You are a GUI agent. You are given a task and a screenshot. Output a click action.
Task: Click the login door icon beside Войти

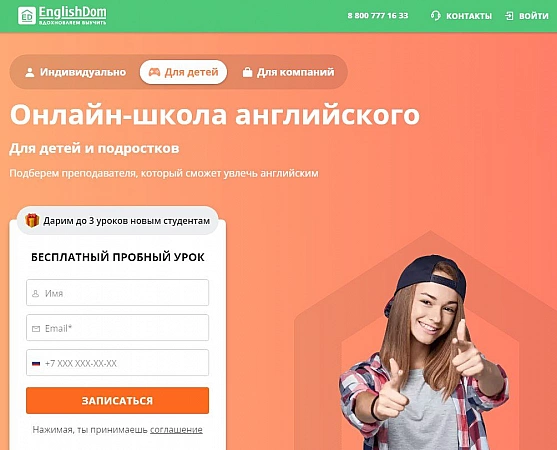click(509, 16)
